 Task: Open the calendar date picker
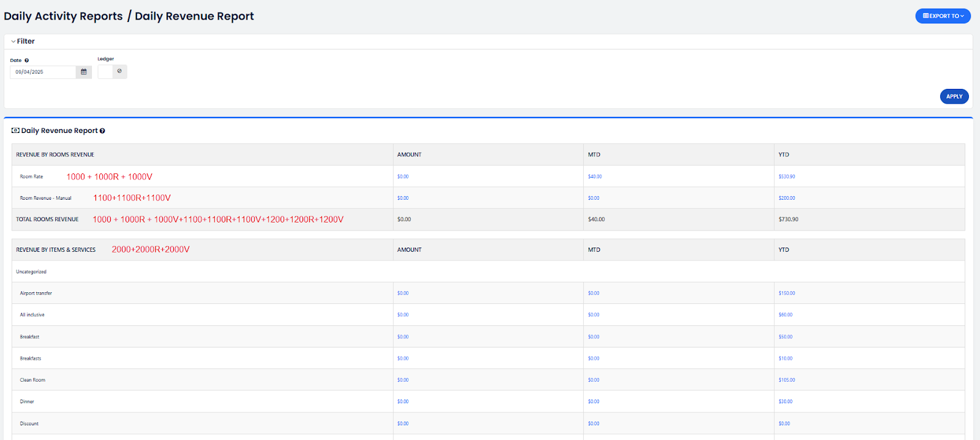pos(84,72)
